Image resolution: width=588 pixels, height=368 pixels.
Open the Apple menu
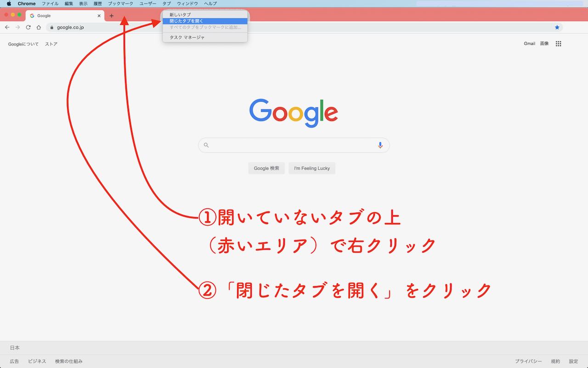9,3
